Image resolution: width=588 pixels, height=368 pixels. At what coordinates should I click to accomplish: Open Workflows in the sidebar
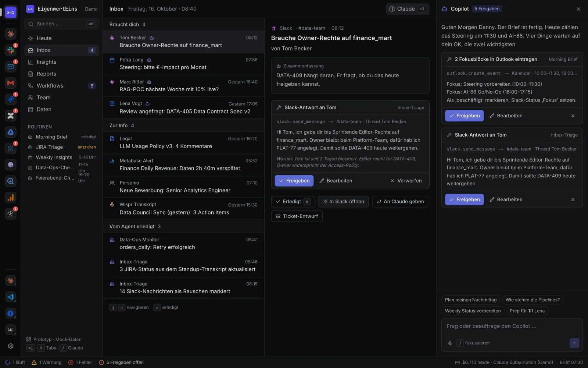pyautogui.click(x=62, y=86)
